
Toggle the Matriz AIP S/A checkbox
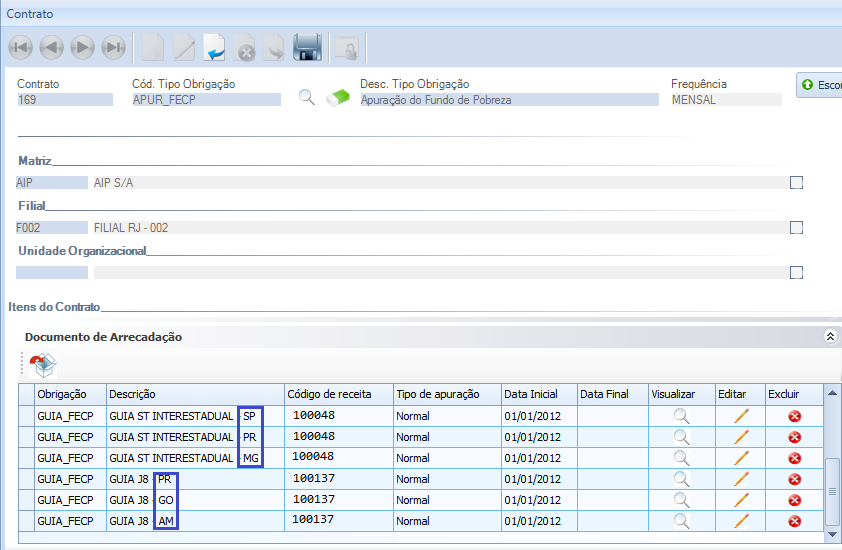pos(796,182)
